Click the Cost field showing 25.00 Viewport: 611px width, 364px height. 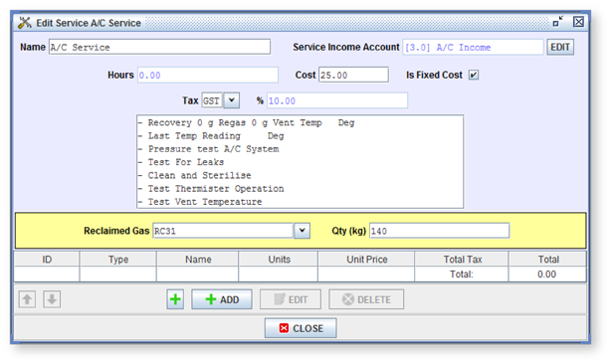point(354,75)
